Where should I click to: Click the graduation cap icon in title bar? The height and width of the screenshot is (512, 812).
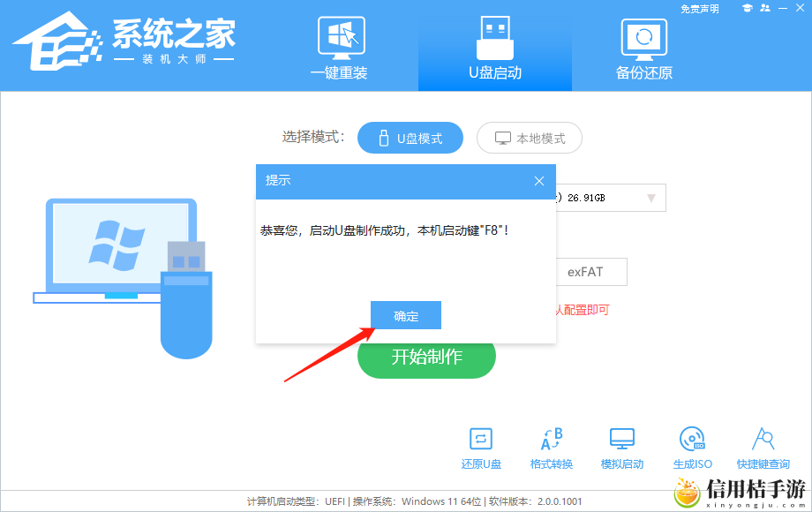(x=747, y=8)
